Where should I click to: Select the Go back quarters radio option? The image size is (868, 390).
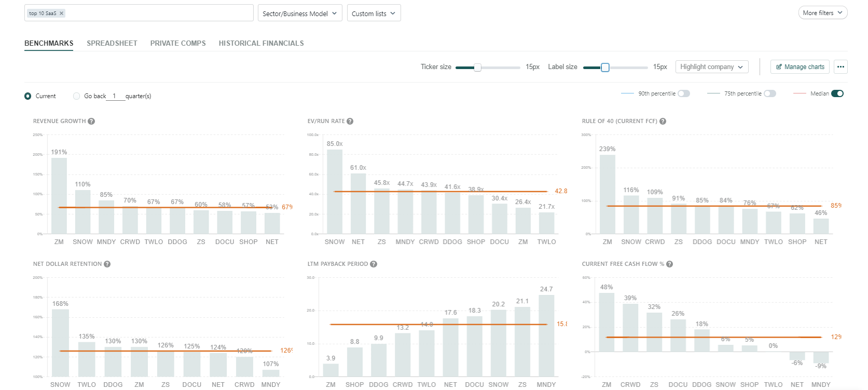pos(77,96)
